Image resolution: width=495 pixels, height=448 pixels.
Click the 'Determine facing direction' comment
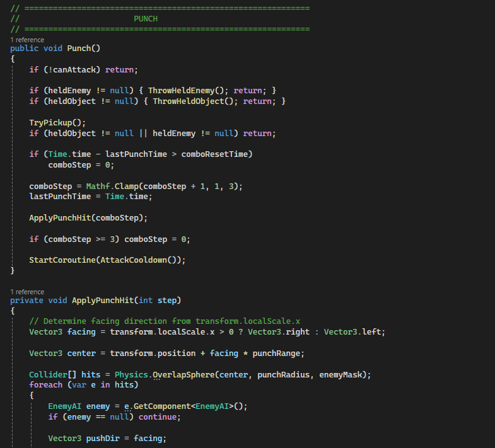165,321
